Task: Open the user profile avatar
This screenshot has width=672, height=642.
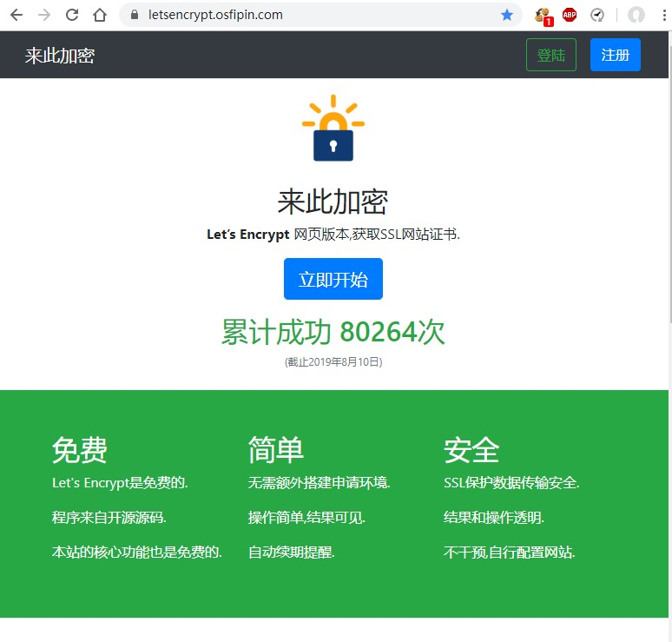Action: [x=636, y=15]
